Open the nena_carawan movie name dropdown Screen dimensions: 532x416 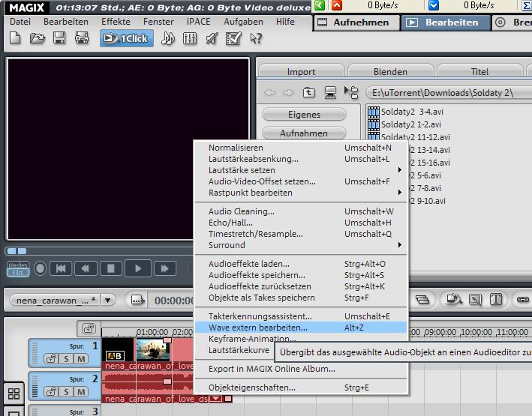pyautogui.click(x=109, y=300)
